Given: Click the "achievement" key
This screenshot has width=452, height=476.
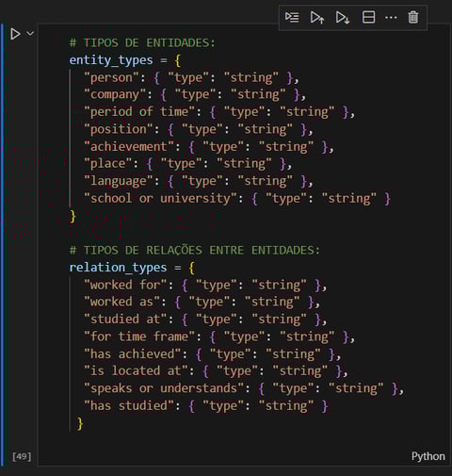Looking at the screenshot, I should coord(129,146).
